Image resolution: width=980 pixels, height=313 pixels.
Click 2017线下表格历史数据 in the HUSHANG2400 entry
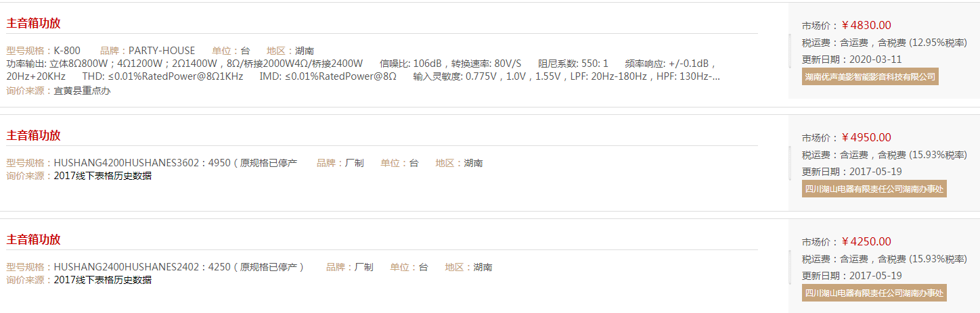pyautogui.click(x=103, y=280)
